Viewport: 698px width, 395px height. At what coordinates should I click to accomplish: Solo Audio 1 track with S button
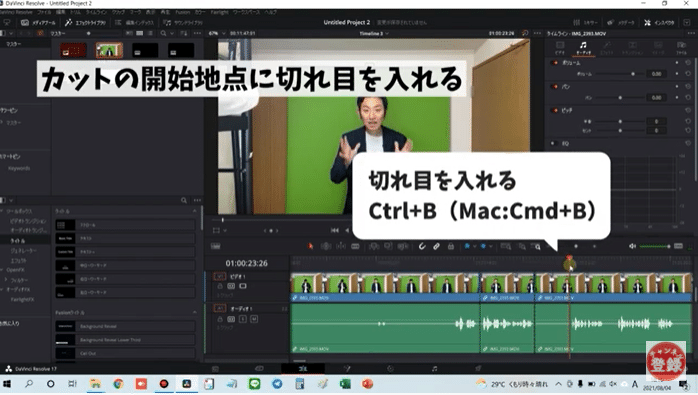click(243, 319)
